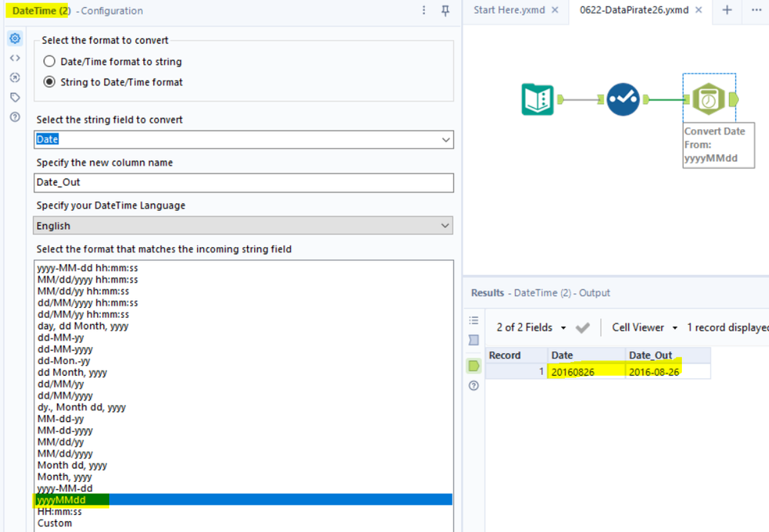769x532 pixels.
Task: Select format MM/dd/yy hh:mm:ss
Action: pos(83,291)
